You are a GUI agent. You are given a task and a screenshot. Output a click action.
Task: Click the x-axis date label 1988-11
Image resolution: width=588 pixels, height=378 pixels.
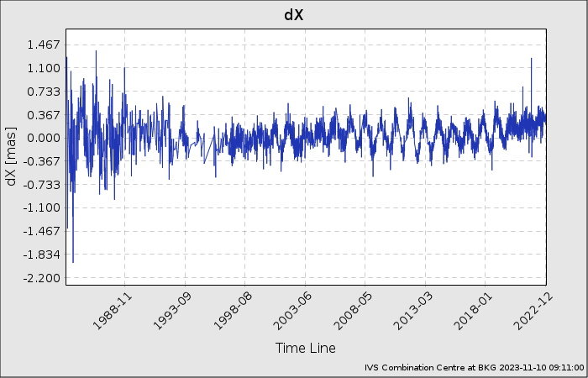112,311
